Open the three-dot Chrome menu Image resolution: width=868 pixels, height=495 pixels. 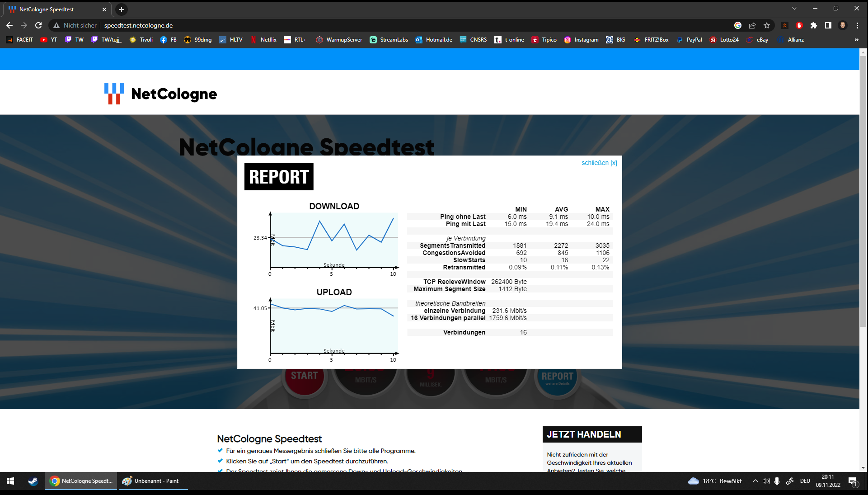click(x=857, y=25)
